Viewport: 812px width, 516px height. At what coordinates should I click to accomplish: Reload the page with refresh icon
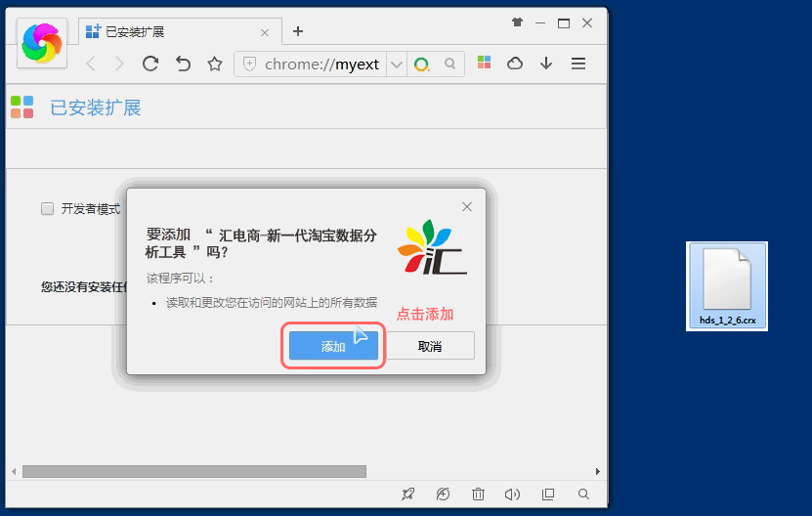click(150, 64)
